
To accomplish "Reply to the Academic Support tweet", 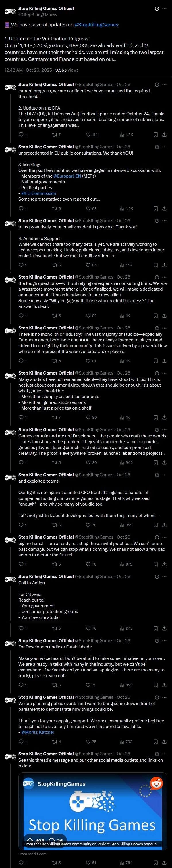I will tap(22, 265).
